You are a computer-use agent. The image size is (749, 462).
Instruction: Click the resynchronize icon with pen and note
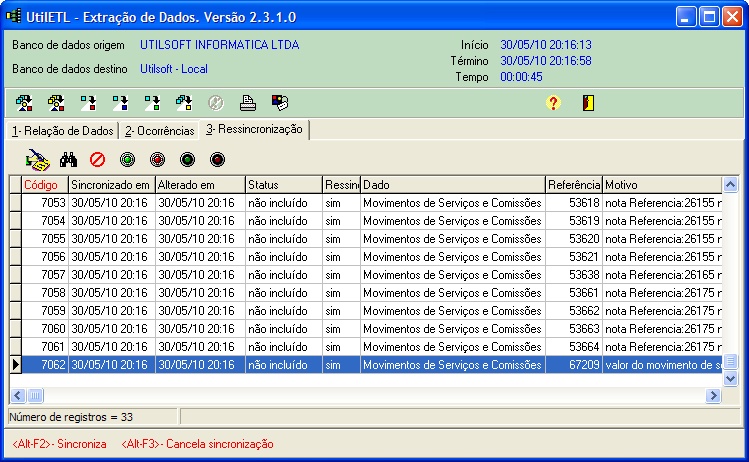pyautogui.click(x=38, y=160)
